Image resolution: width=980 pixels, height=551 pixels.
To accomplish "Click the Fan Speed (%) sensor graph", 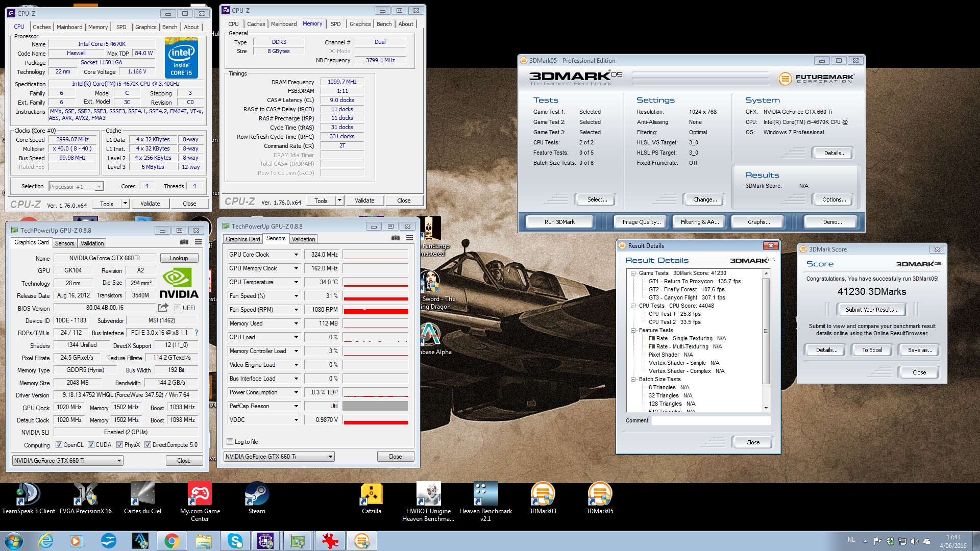I will [x=375, y=296].
